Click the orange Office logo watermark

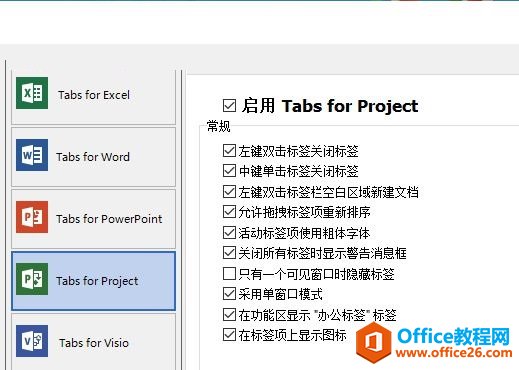point(374,343)
